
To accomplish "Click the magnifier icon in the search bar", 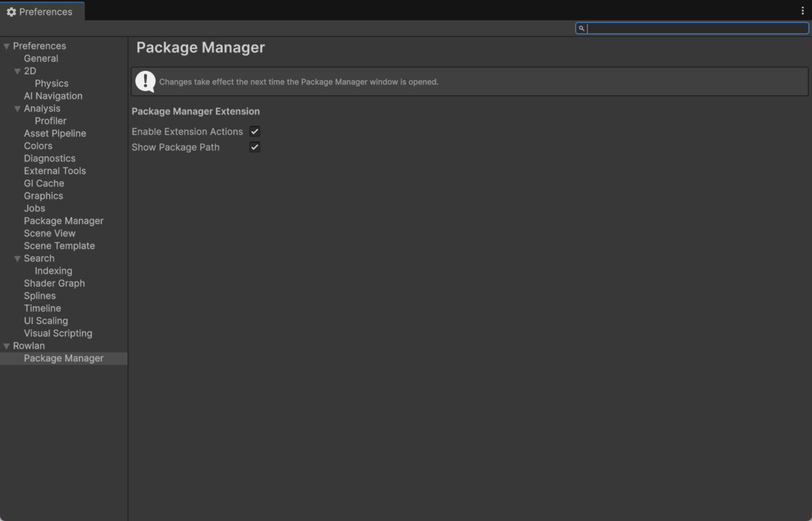I will [582, 28].
